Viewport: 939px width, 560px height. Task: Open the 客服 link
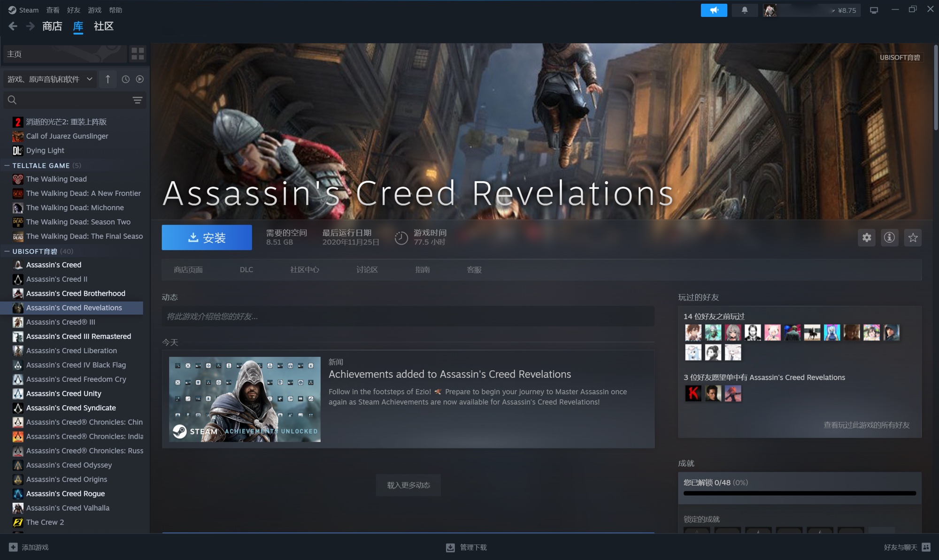(474, 270)
